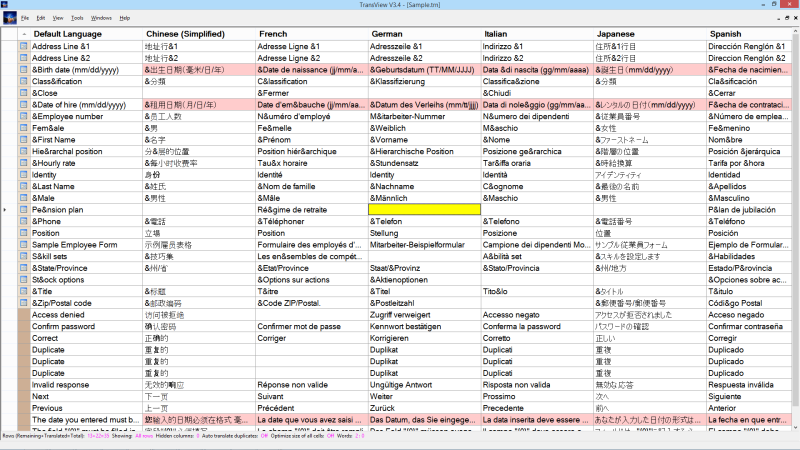Select the Spanish cell 'P&lan de jubilación'
Screen dimensions: 800x450
coord(749,210)
